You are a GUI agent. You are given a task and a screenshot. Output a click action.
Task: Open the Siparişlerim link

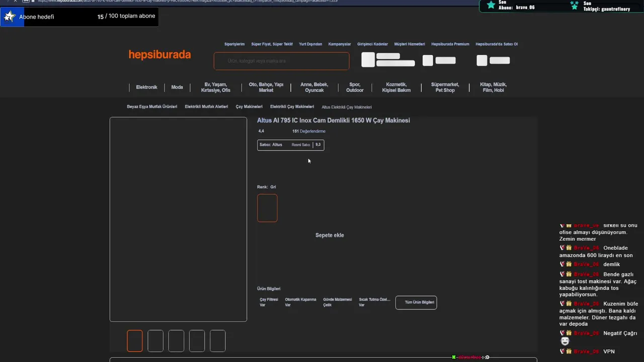click(x=234, y=44)
